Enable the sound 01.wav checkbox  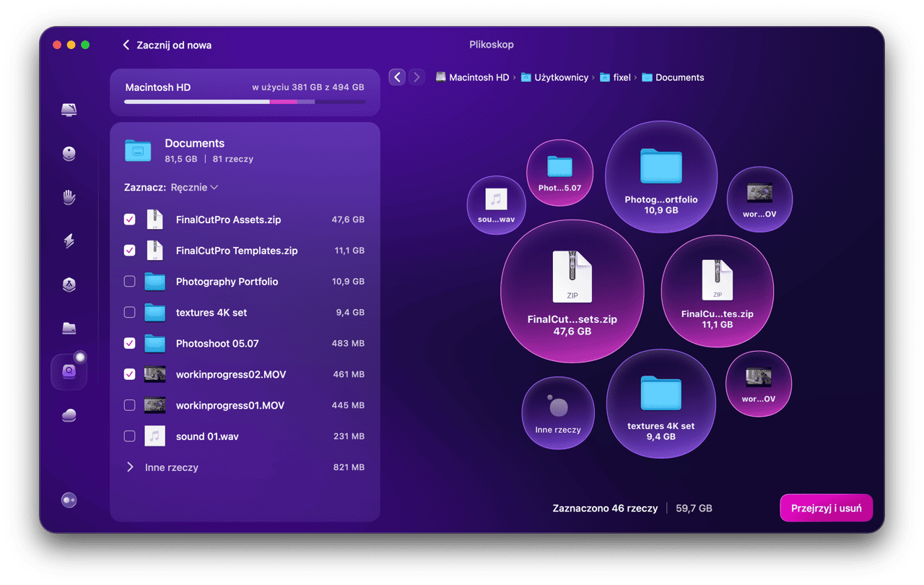130,436
